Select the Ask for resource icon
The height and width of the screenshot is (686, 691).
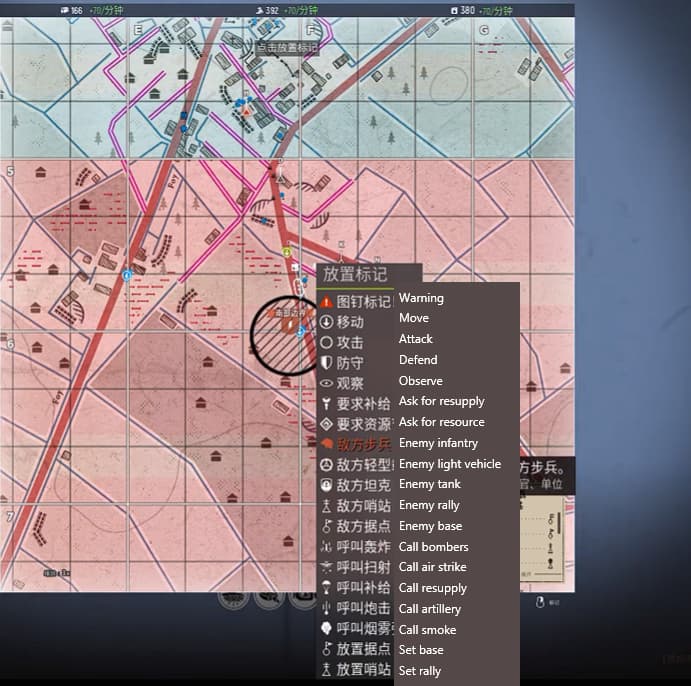click(326, 424)
